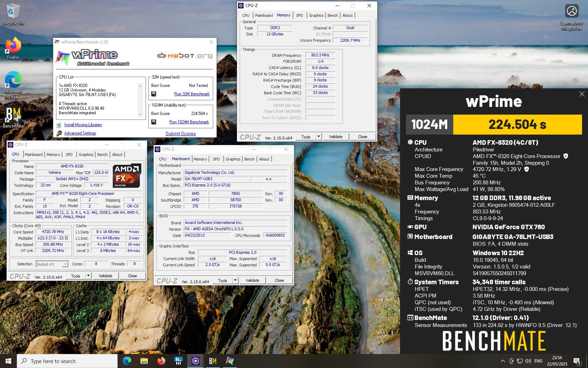The image size is (588, 368).
Task: Click the frequency verified shield icon in BenchMate
Action: coord(526,169)
